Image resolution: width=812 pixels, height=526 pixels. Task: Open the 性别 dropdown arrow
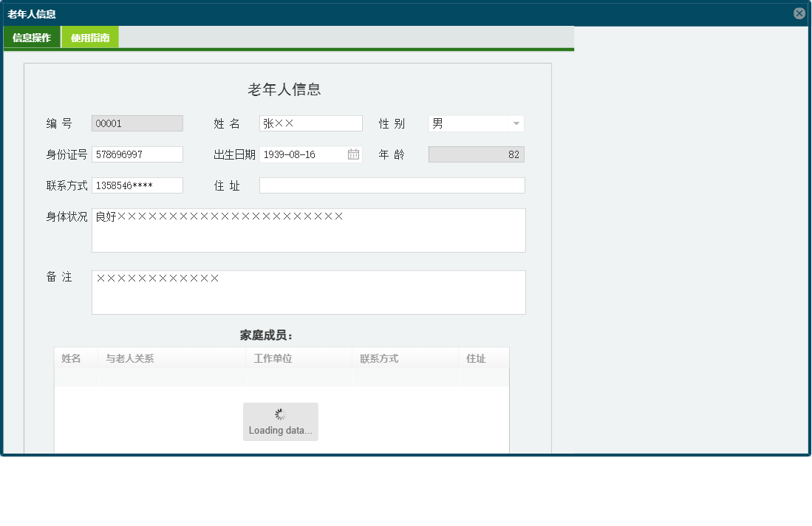(x=517, y=123)
